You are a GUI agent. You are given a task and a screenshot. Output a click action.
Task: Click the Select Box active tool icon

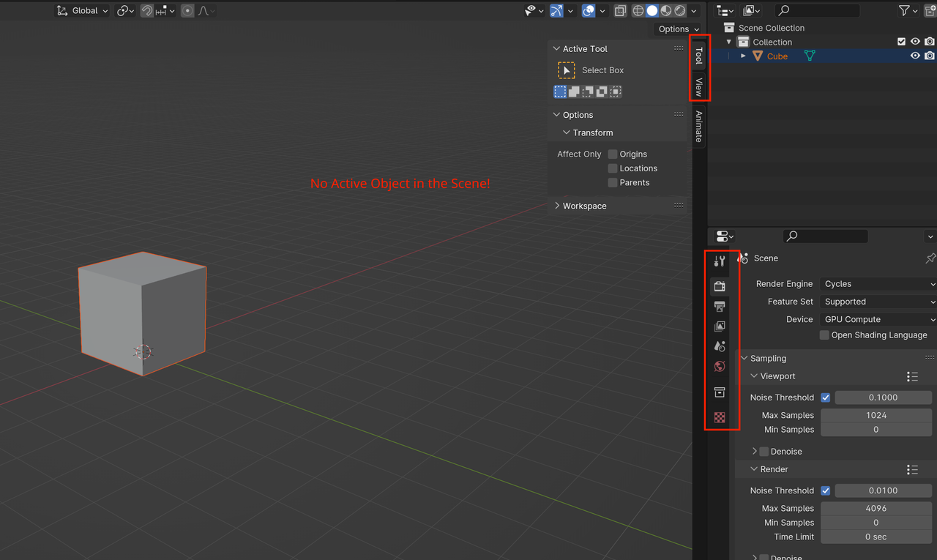pos(567,70)
